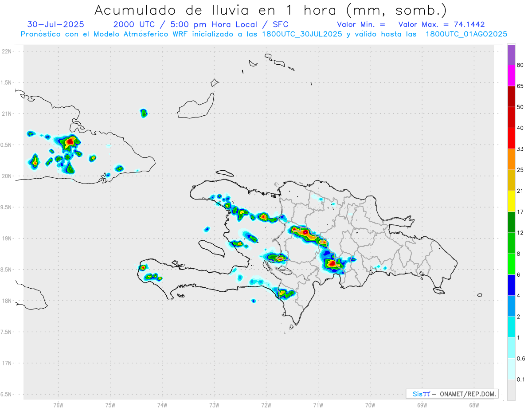Click the "21N" latitude axis label
The height and width of the screenshot is (411, 532).
(7, 114)
